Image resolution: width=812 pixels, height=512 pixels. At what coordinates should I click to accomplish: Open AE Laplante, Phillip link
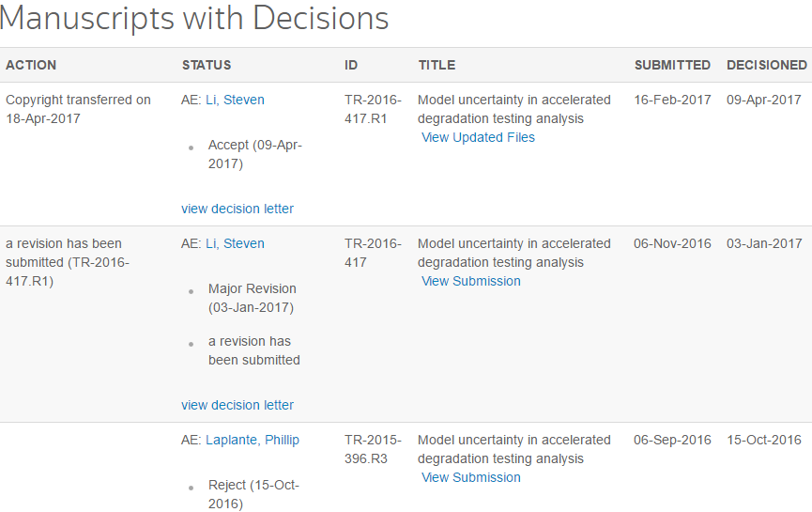click(x=253, y=440)
